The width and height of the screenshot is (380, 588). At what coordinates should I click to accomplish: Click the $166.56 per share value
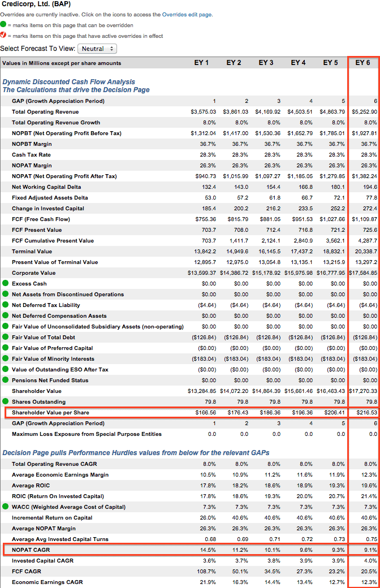(x=206, y=413)
